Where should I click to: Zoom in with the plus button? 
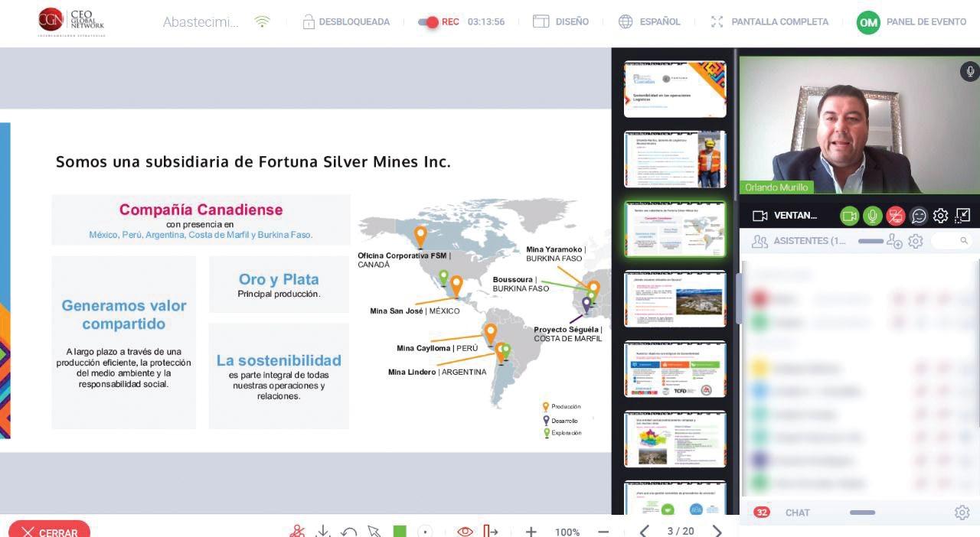tap(531, 531)
